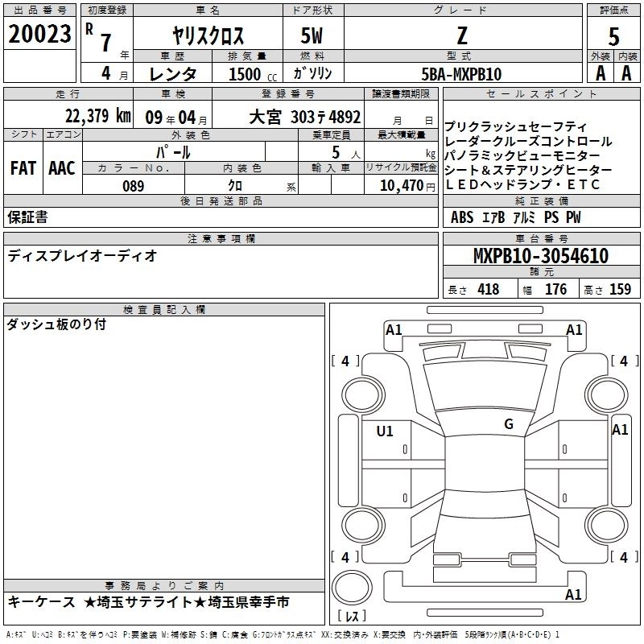644x644 pixels.
Task: Select the grade value Z
Action: point(462,35)
